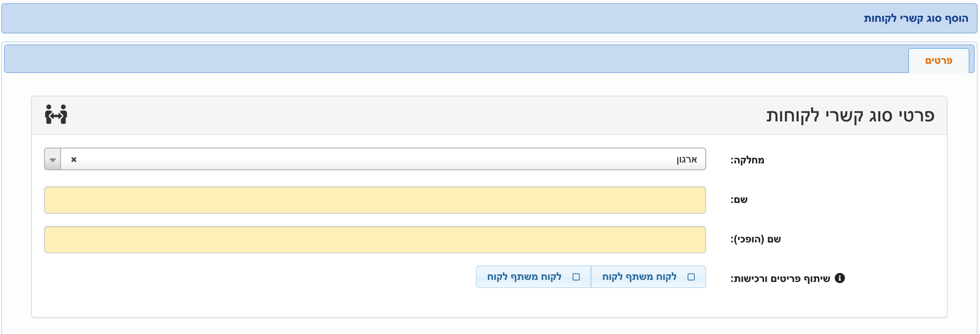980x334 pixels.
Task: Open the מחלקה dropdown arrow
Action: pyautogui.click(x=53, y=159)
